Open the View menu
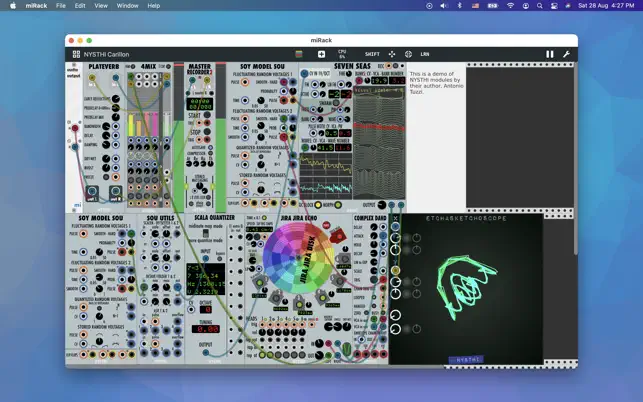 point(101,6)
